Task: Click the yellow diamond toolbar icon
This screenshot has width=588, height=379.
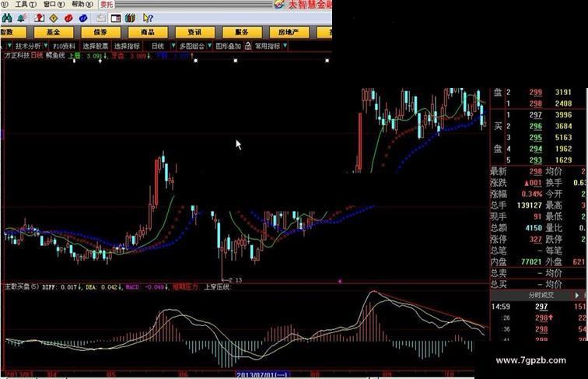Action: click(x=54, y=18)
